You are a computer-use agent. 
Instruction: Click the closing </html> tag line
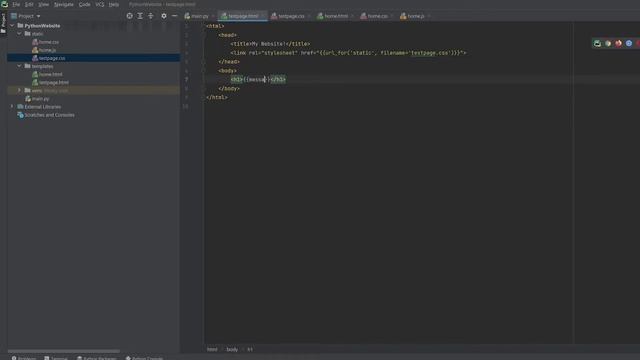(x=217, y=97)
